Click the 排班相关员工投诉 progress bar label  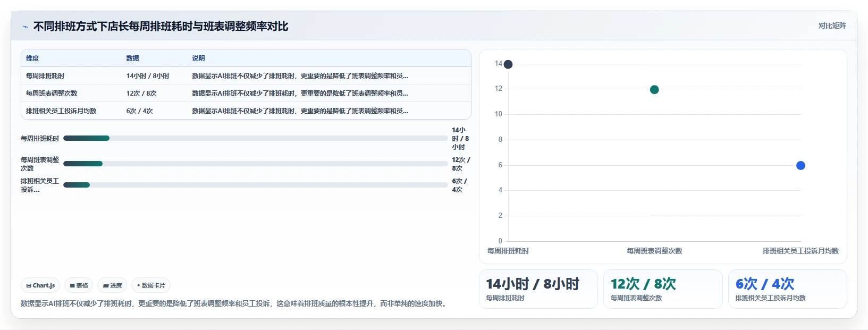point(40,185)
